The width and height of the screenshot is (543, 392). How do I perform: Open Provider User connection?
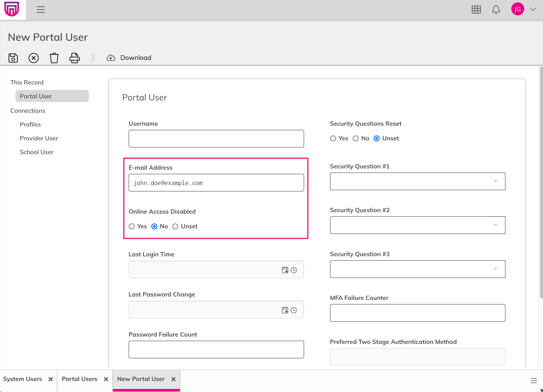tap(39, 138)
